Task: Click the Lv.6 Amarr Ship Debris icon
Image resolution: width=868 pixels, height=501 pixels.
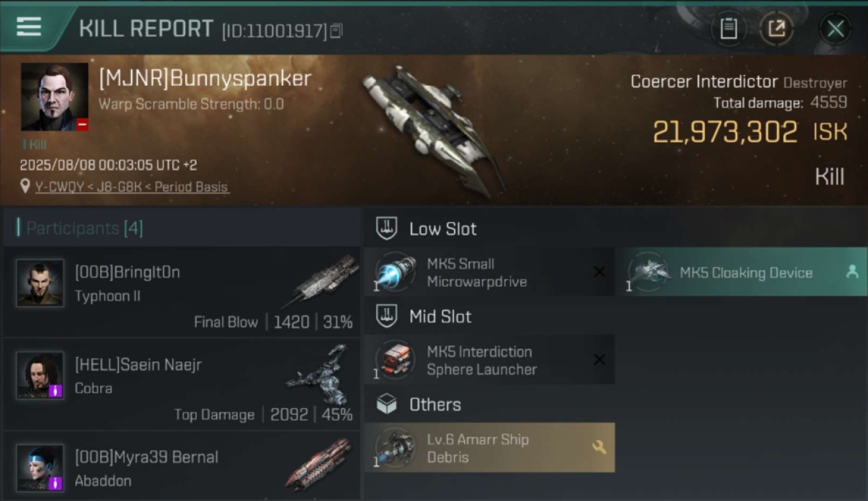Action: click(x=395, y=448)
